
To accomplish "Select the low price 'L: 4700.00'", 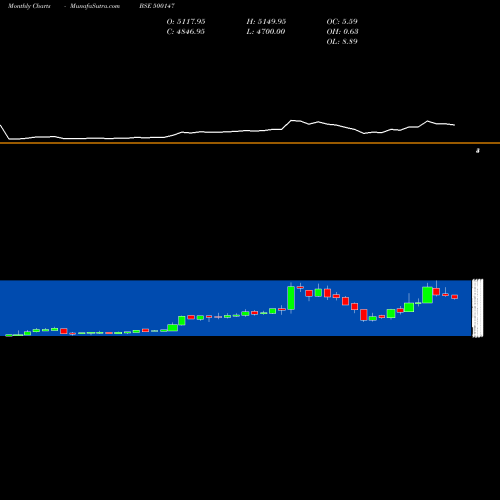I will 266,32.
